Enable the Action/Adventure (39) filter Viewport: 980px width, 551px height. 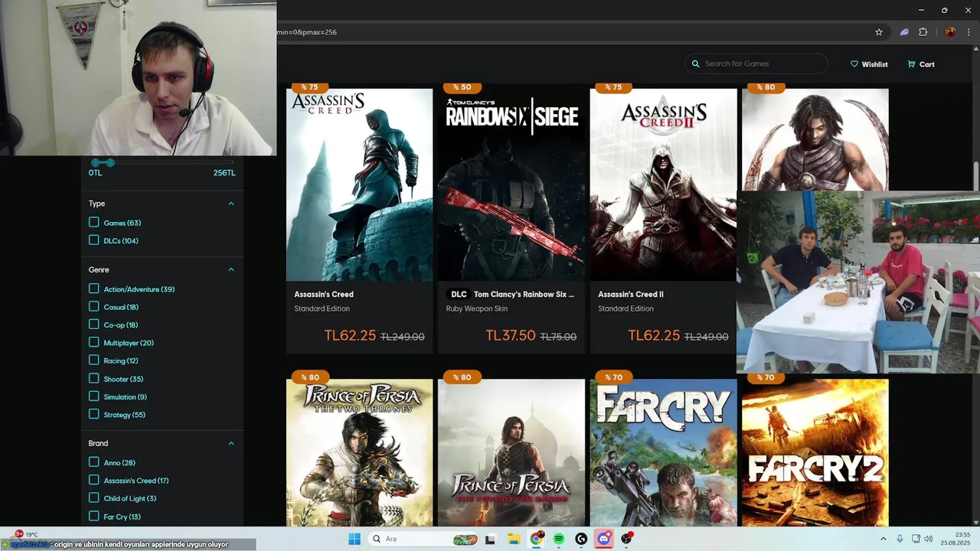pyautogui.click(x=94, y=289)
